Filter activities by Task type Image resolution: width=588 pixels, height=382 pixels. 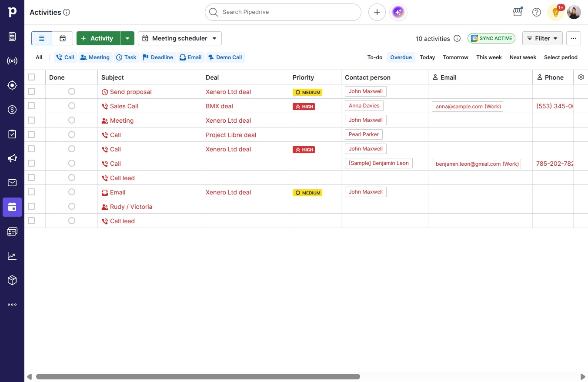(x=126, y=57)
